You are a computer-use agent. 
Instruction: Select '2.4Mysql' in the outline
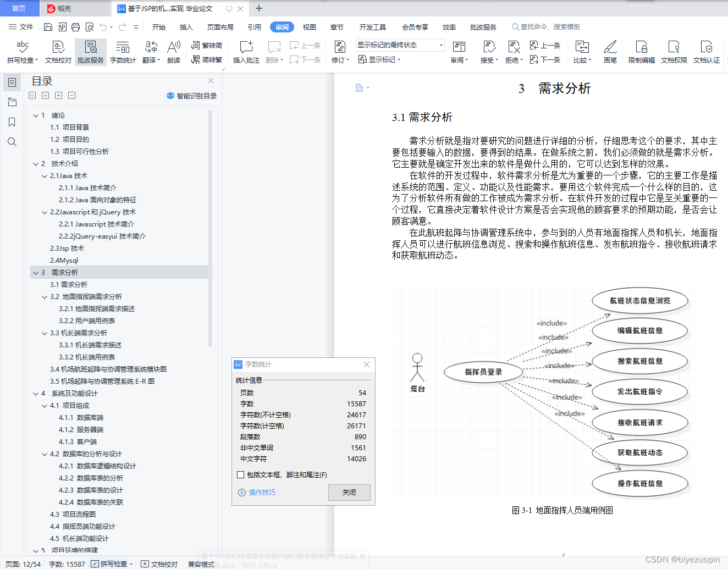point(64,261)
